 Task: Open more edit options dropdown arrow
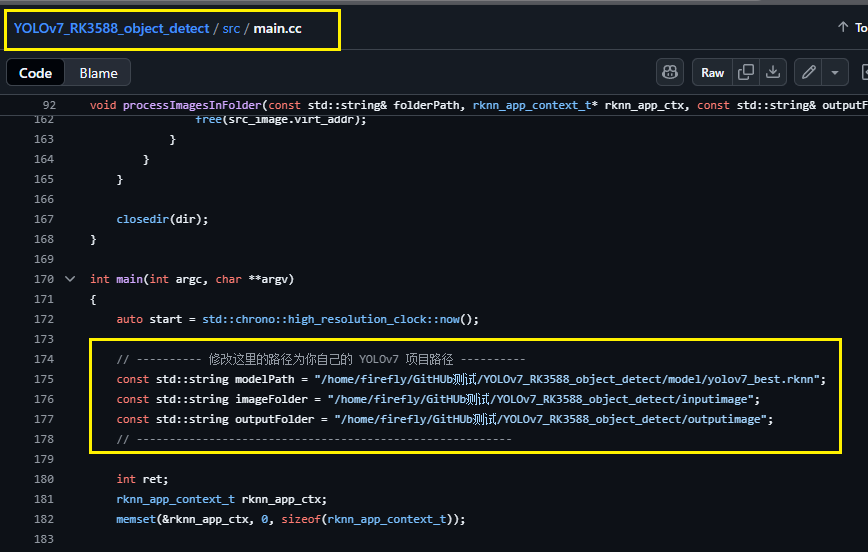point(835,73)
